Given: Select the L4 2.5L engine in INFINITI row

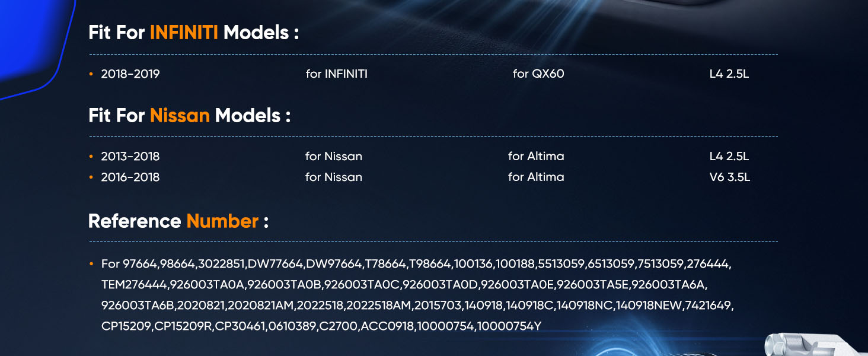Looking at the screenshot, I should tap(729, 74).
